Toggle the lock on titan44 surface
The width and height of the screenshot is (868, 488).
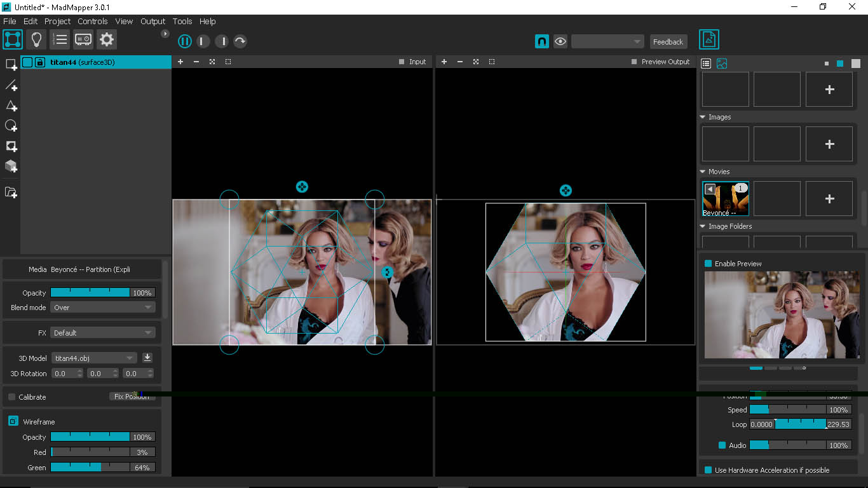(40, 62)
